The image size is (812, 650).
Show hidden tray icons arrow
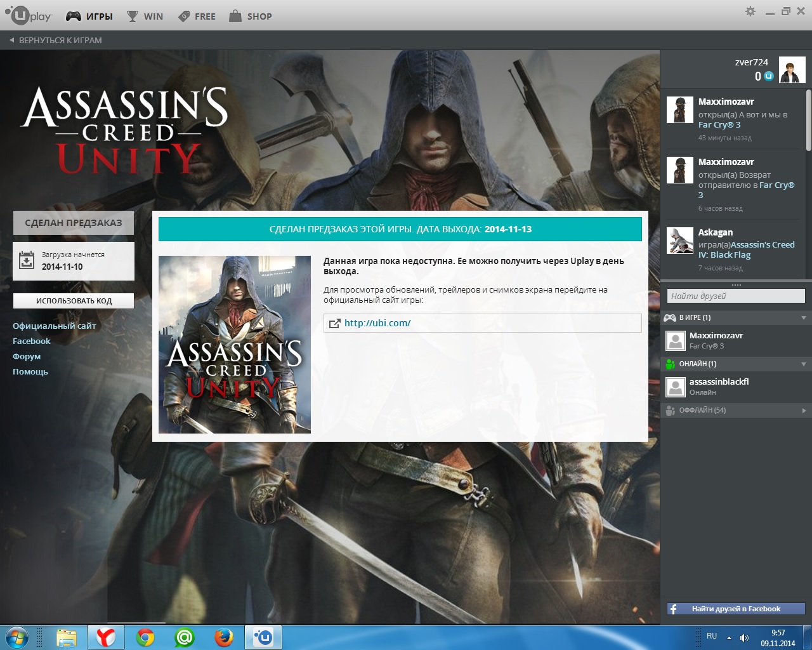pyautogui.click(x=729, y=637)
